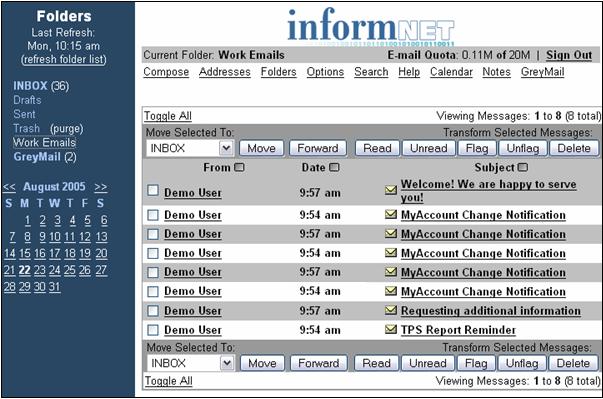
Task: Click the August 2005 month heading
Action: pos(54,187)
